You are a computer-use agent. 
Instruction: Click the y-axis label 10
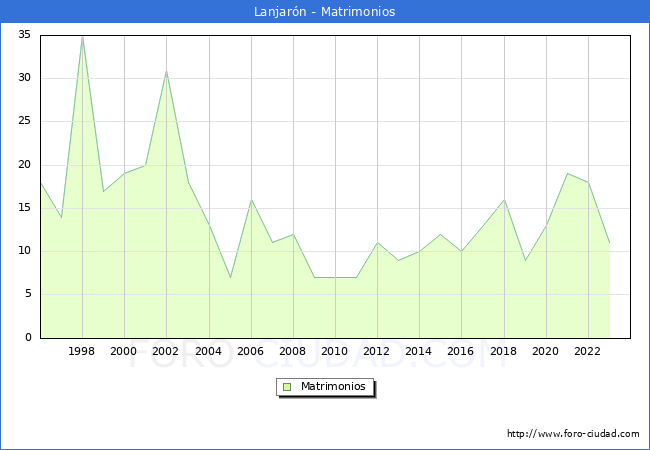pos(24,251)
